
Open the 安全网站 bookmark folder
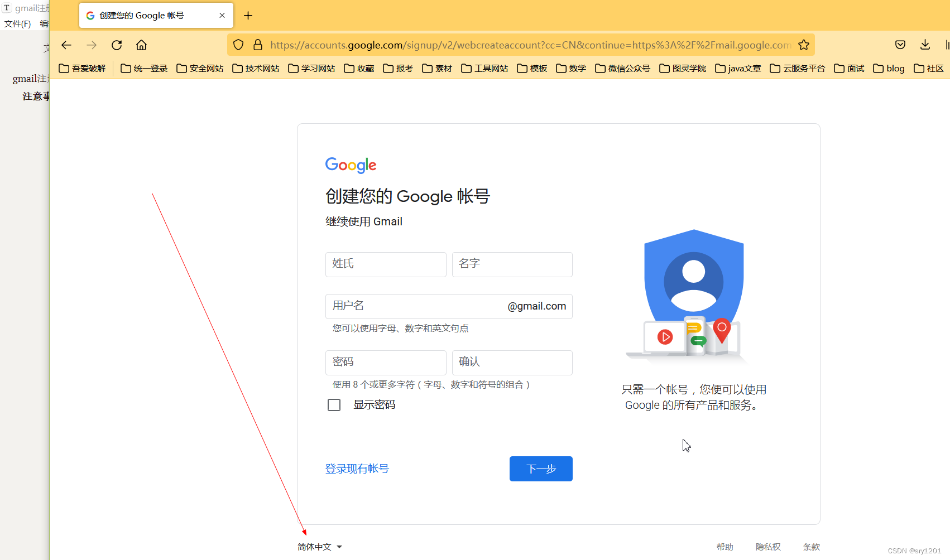coord(200,68)
